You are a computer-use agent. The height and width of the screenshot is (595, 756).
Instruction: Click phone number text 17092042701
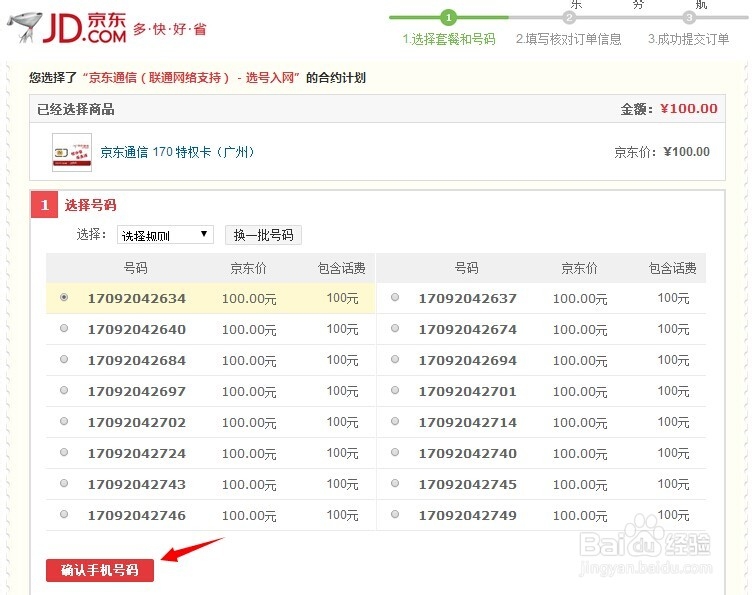[468, 392]
